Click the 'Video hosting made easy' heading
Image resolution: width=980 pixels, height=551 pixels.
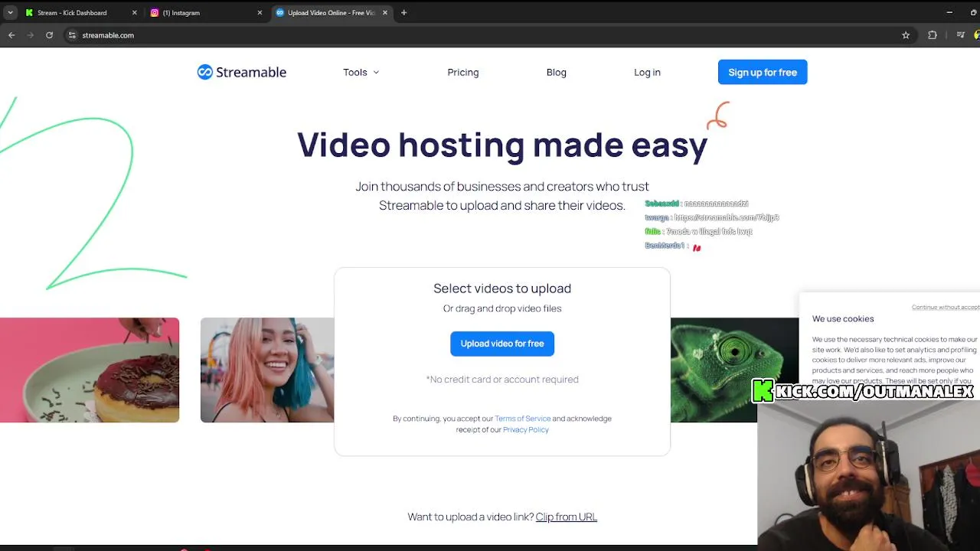(502, 145)
